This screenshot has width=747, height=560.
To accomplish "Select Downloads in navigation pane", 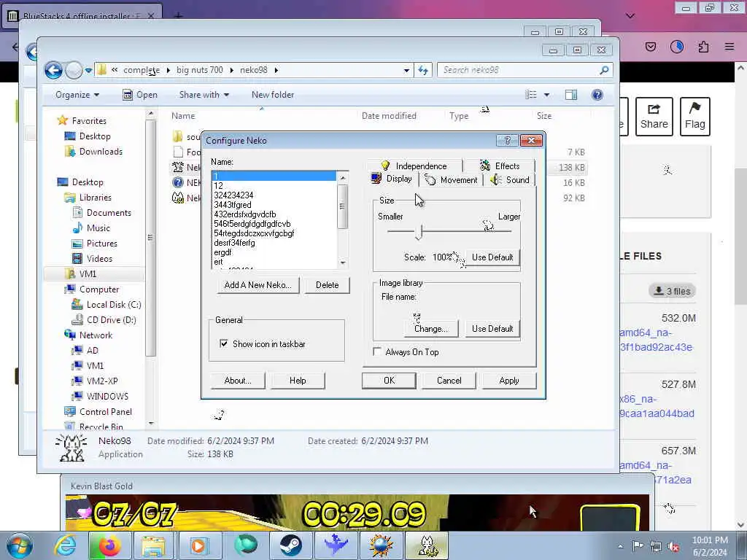I will pyautogui.click(x=101, y=152).
